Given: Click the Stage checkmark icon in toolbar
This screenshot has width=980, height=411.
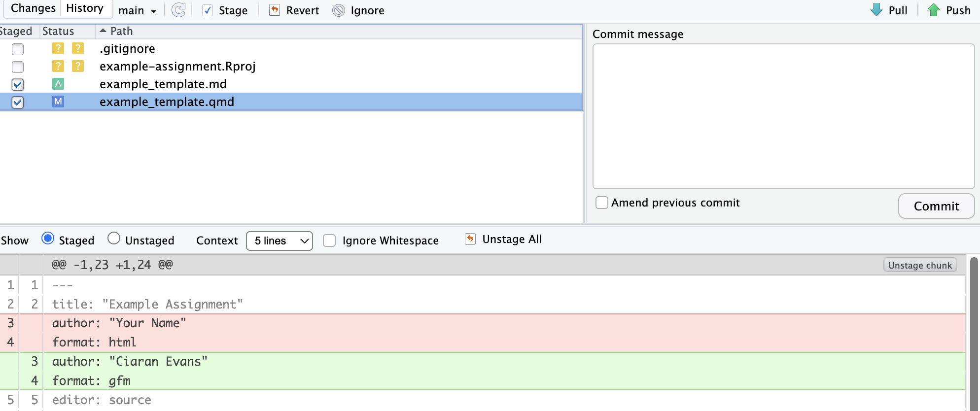Looking at the screenshot, I should pyautogui.click(x=208, y=10).
